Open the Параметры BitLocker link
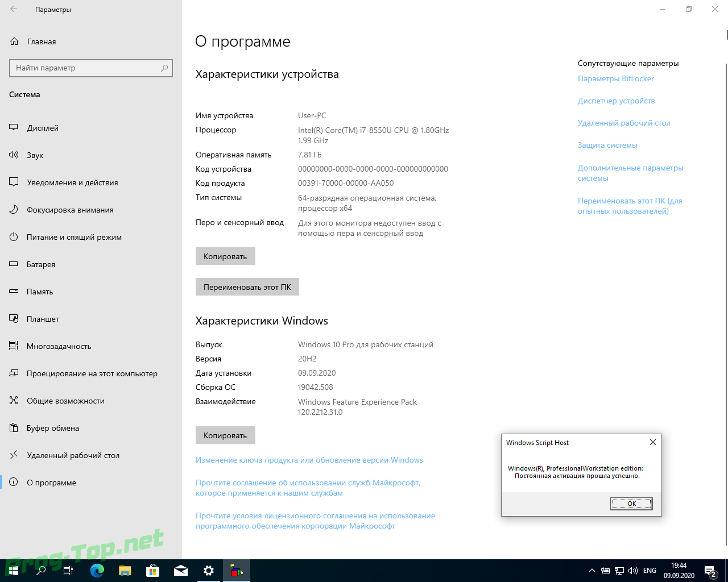This screenshot has height=582, width=728. point(616,79)
